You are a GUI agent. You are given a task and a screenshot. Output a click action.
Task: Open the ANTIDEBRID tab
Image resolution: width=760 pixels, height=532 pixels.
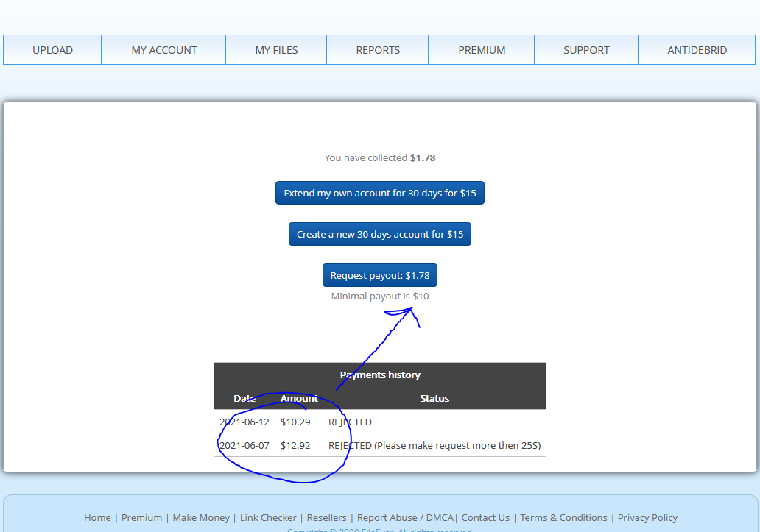697,50
